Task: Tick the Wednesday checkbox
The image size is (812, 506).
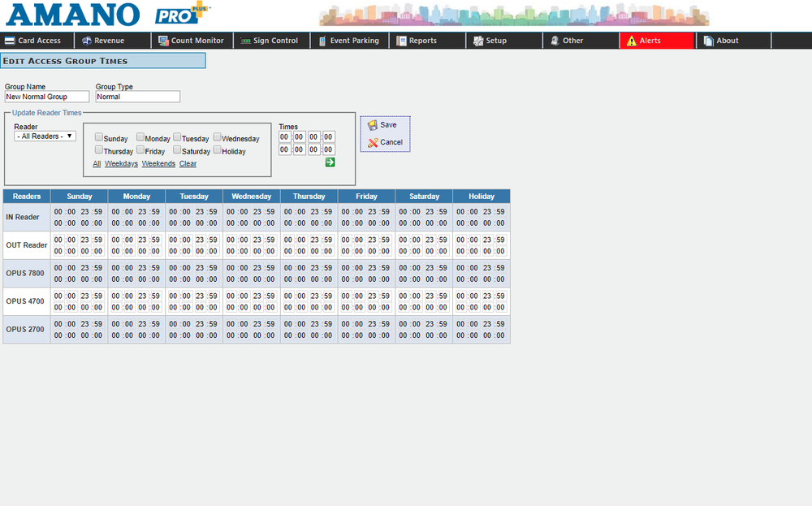Action: tap(217, 136)
